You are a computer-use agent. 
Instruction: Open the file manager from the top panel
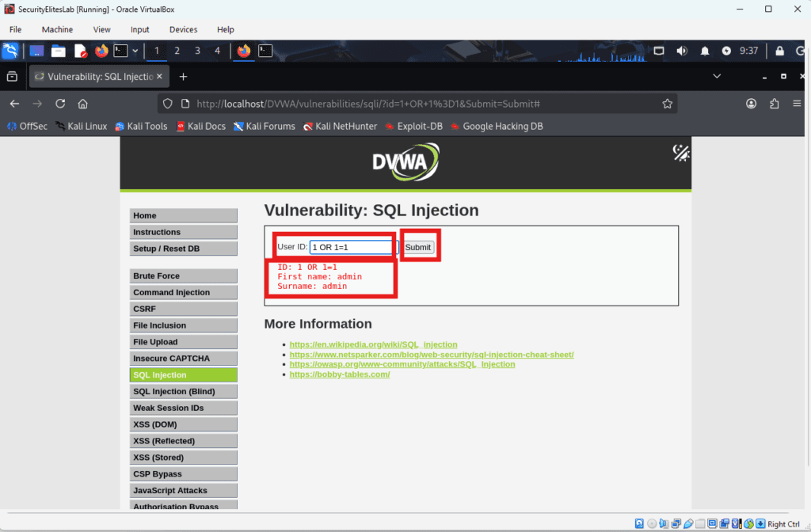tap(58, 50)
